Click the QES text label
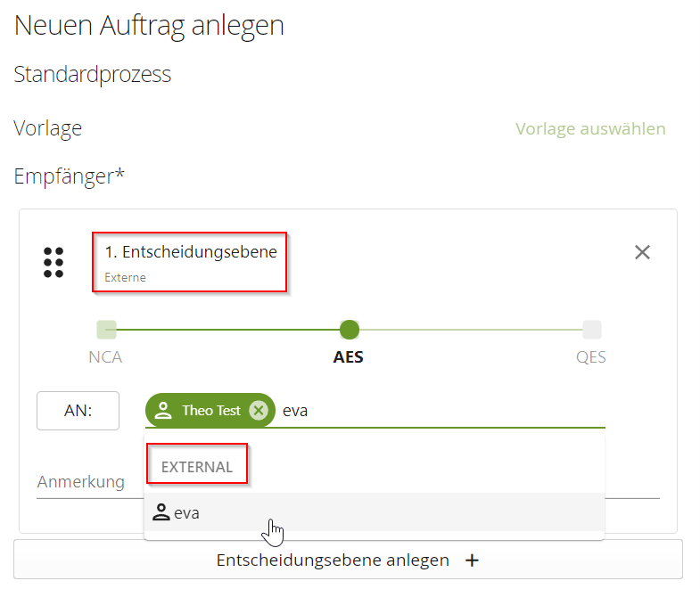Screen dimensions: 700x589 pyautogui.click(x=590, y=358)
